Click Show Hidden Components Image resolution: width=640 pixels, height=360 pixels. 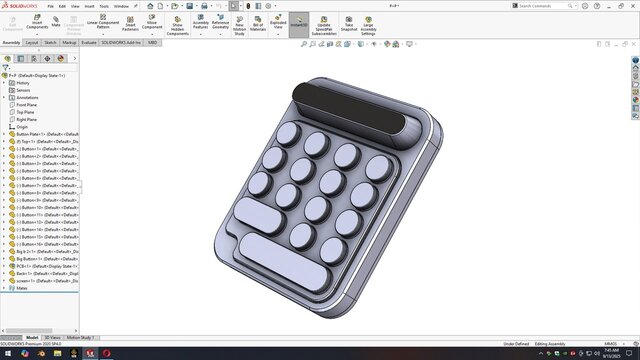click(178, 26)
